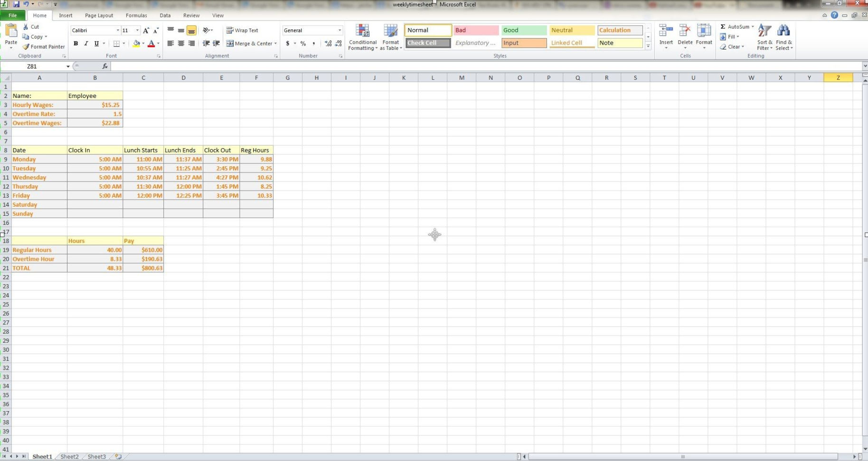
Task: Apply the Percent Style icon
Action: (x=303, y=43)
